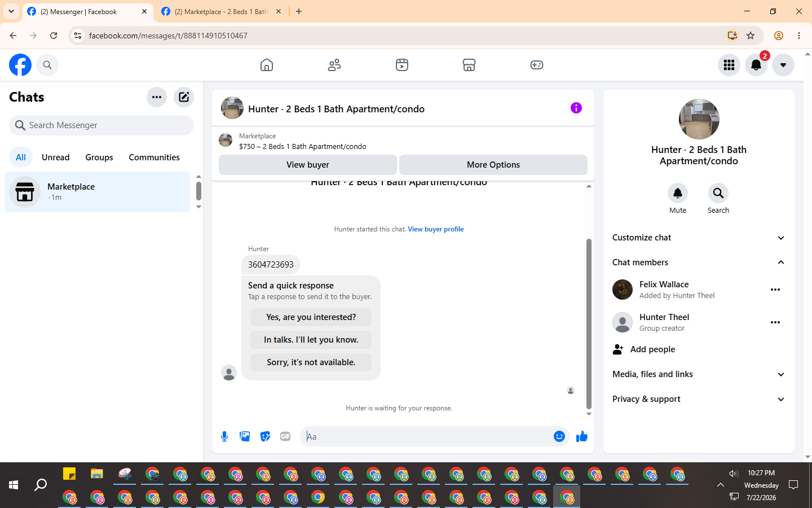The height and width of the screenshot is (508, 812).
Task: Choose a sticker with the sticker icon
Action: pyautogui.click(x=265, y=436)
